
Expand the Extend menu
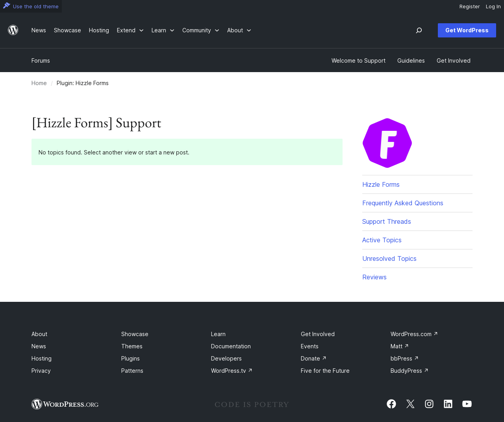(130, 30)
